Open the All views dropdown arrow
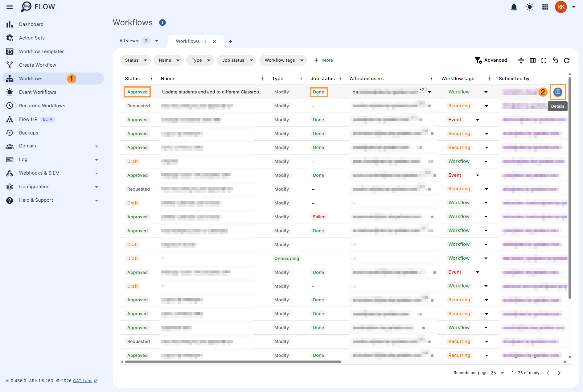The image size is (583, 392). click(x=157, y=41)
